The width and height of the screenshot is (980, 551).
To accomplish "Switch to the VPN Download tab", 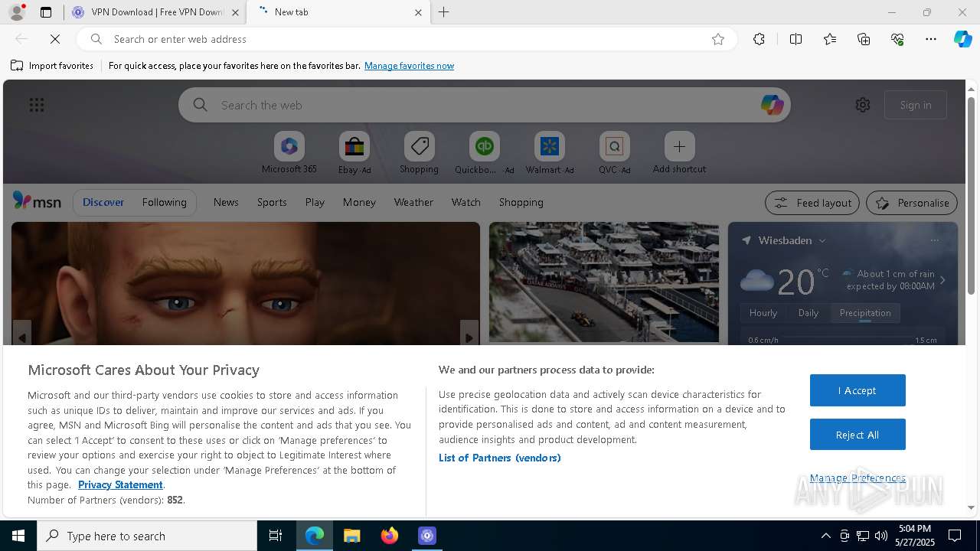I will tap(156, 12).
